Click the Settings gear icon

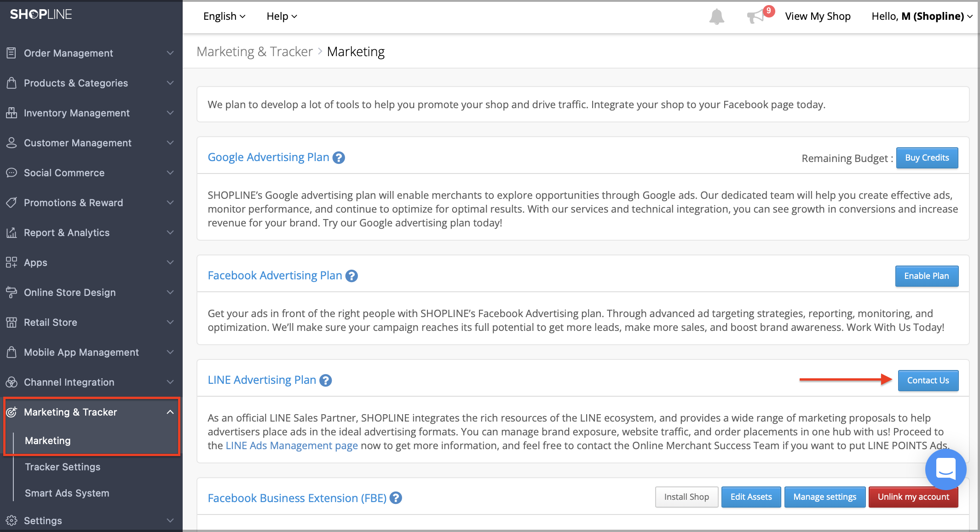coord(12,520)
